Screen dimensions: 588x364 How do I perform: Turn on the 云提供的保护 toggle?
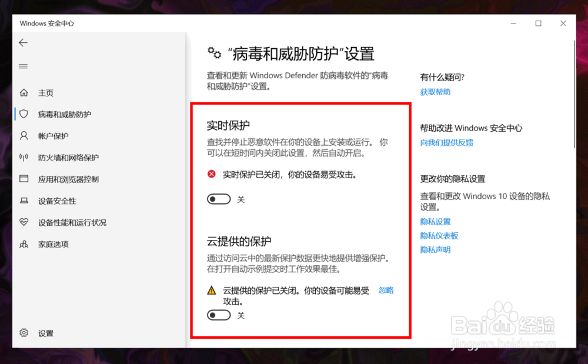click(x=219, y=315)
